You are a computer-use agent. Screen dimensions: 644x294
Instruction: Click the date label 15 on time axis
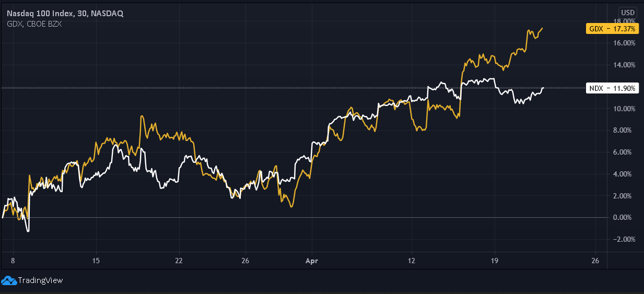[x=96, y=260]
